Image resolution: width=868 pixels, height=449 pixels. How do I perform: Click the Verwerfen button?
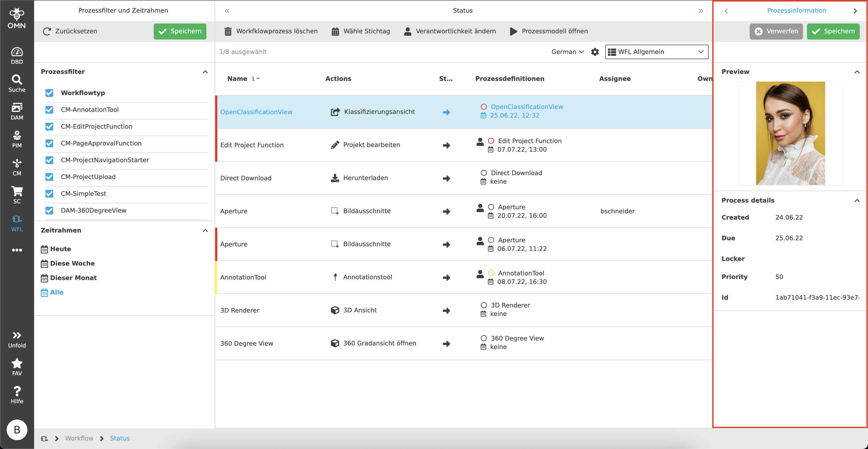pos(776,31)
